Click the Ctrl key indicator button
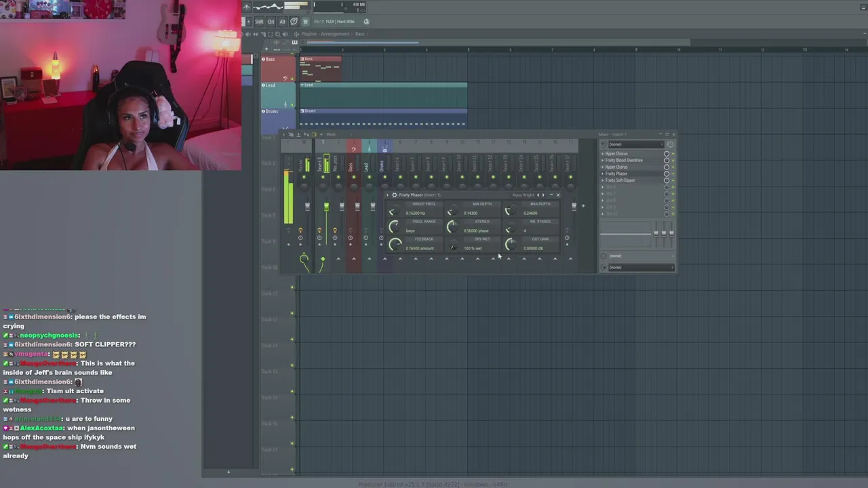 tap(271, 22)
